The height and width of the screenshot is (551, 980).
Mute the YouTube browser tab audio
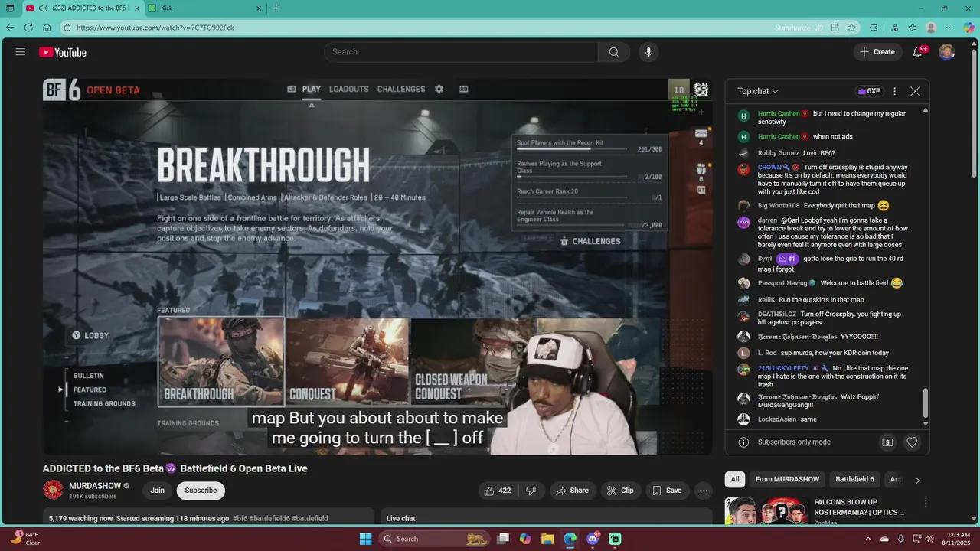coord(43,8)
